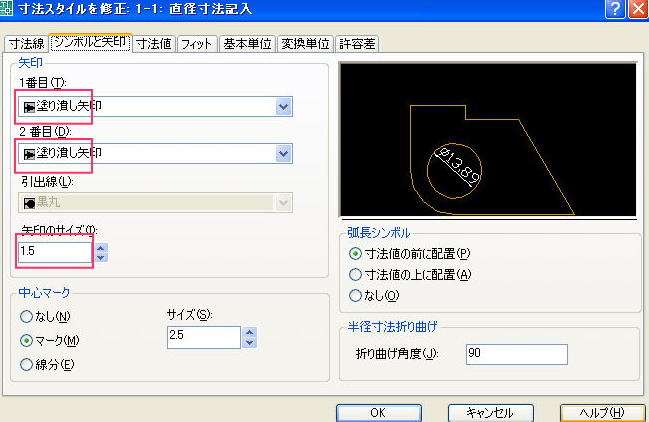649x422 pixels.
Task: Click the filled arrow icon in 1番目 box
Action: pyautogui.click(x=29, y=108)
